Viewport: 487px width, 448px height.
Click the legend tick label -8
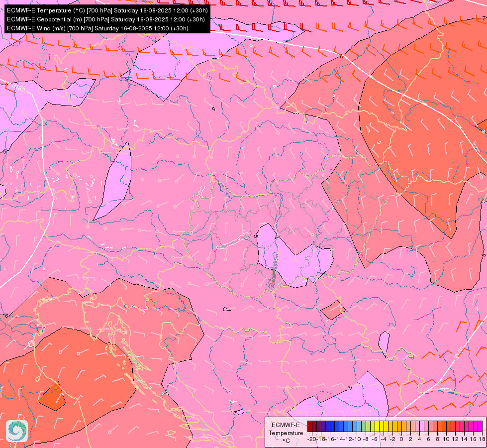pos(366,440)
